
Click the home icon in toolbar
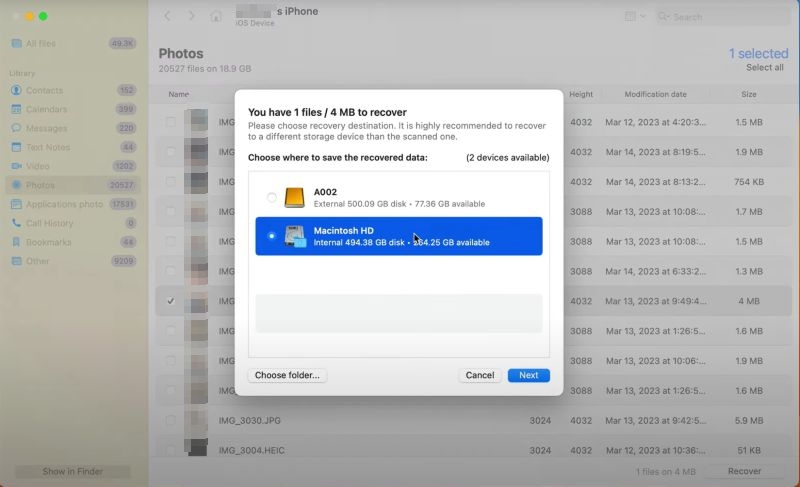click(216, 16)
